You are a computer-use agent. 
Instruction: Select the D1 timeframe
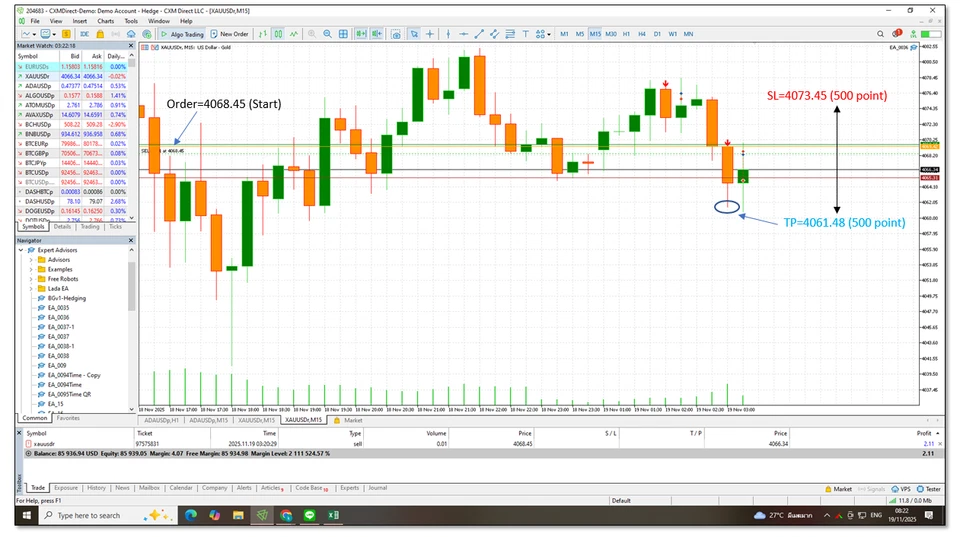(657, 34)
